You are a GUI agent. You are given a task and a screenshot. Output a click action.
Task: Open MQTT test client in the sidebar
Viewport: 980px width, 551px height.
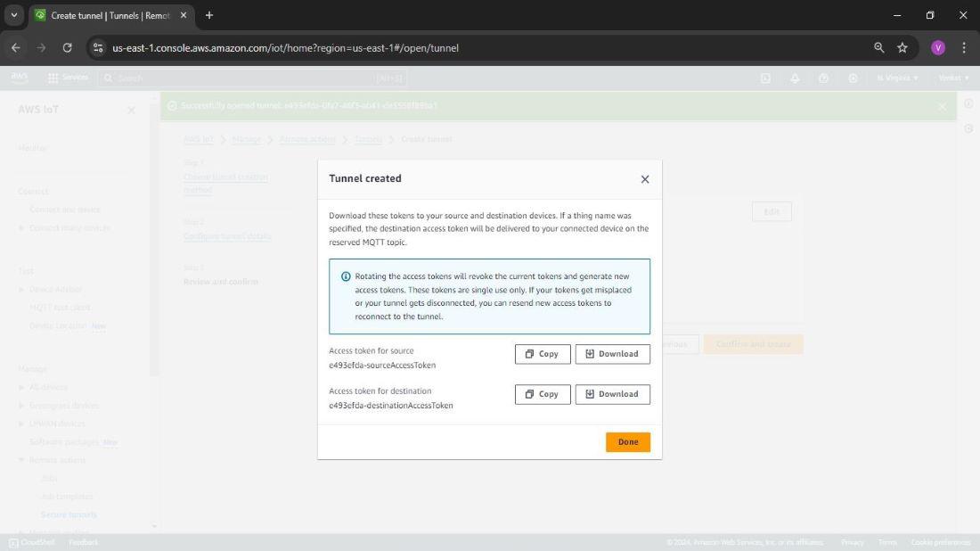[x=60, y=307]
